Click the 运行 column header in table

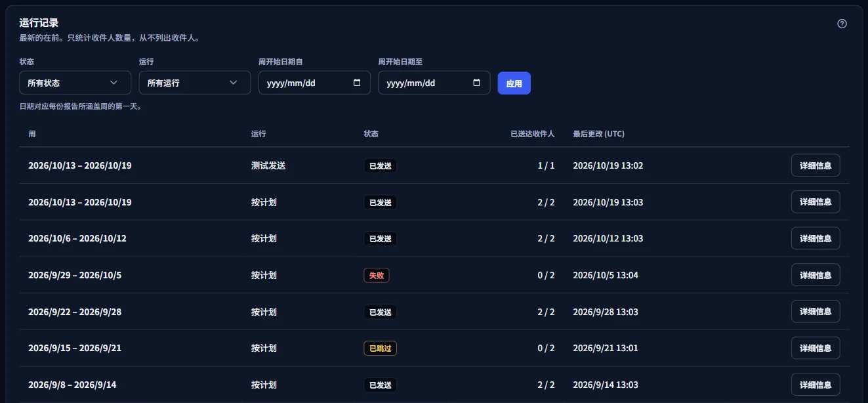(x=258, y=134)
